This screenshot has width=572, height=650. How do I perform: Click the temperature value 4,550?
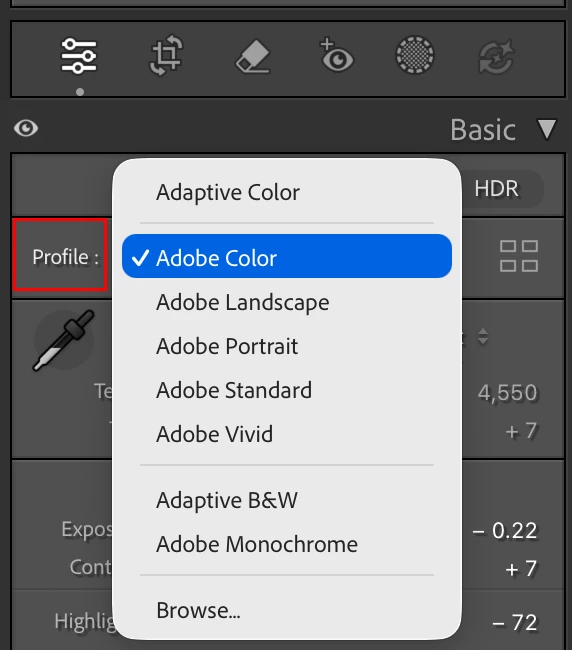(507, 393)
